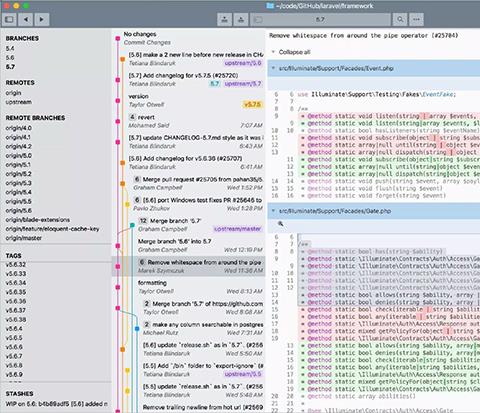480x413 pixels.
Task: Click the upstream/5.7 ref label
Action: click(243, 84)
